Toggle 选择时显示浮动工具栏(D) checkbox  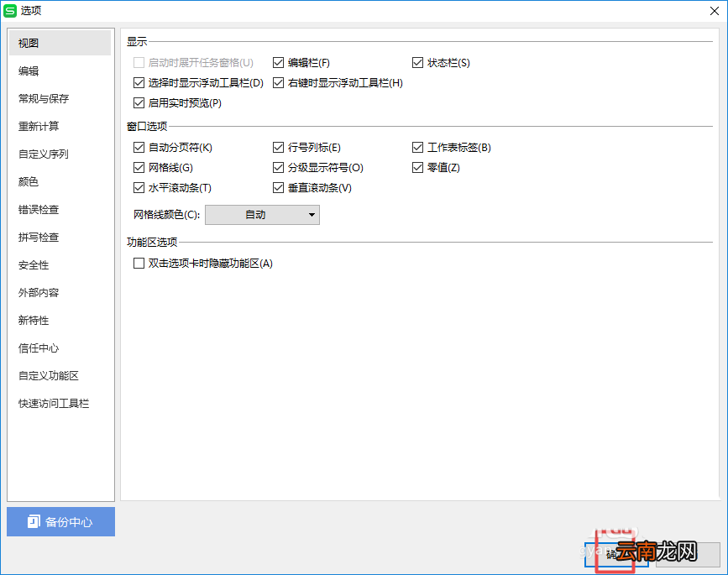click(x=139, y=82)
